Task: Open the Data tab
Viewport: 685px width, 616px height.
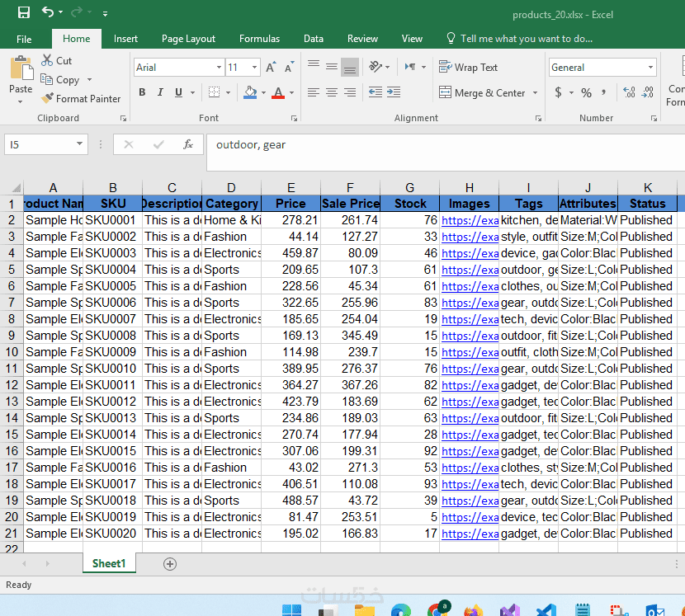Action: coord(314,39)
